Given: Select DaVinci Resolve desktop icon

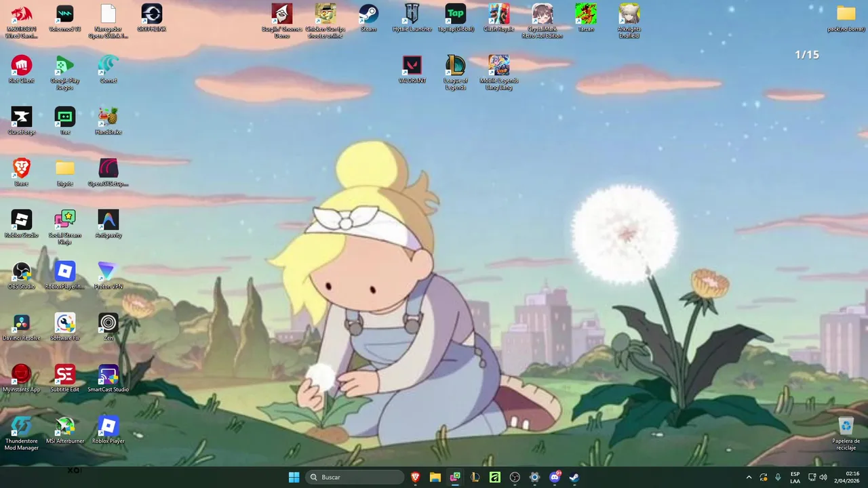Looking at the screenshot, I should 22,327.
